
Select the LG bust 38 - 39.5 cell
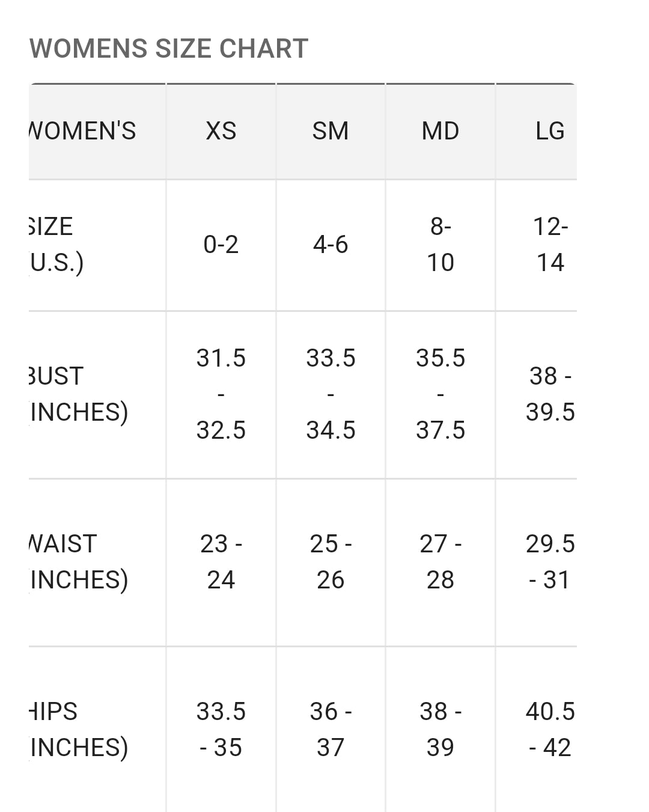pos(536,395)
